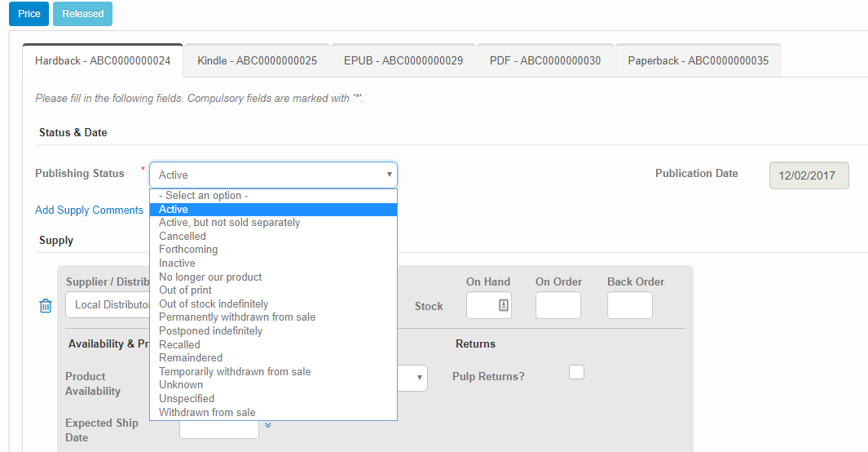Delete supply row with trash icon

(46, 306)
